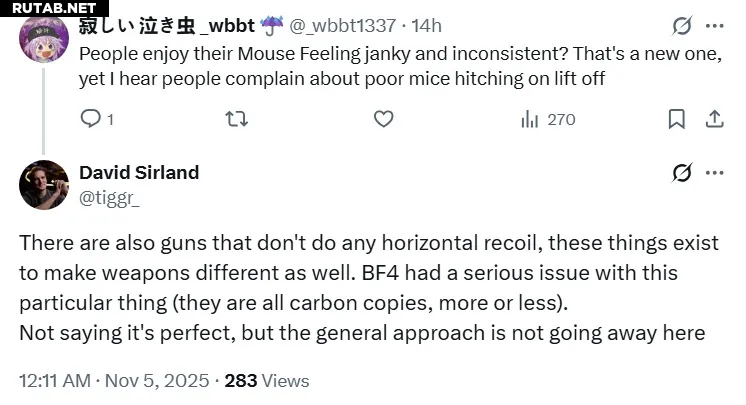Like the Mouse Feeling tweet
The height and width of the screenshot is (405, 746).
coord(383,119)
